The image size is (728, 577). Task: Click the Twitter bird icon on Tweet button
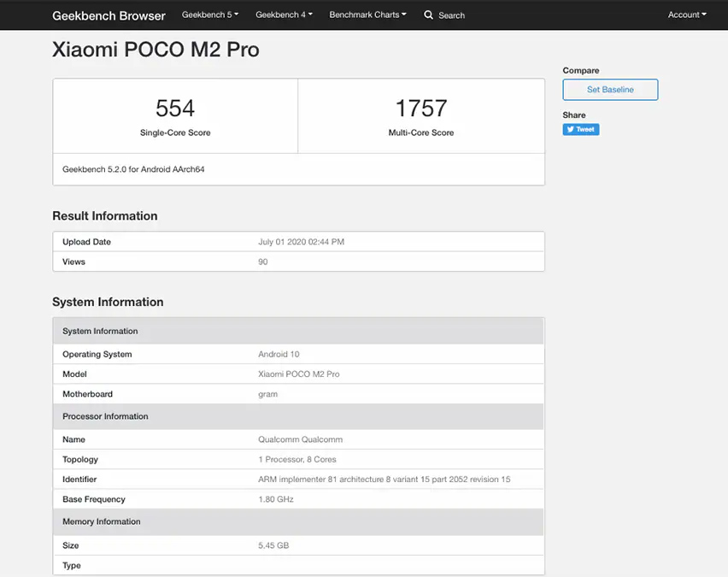[571, 129]
